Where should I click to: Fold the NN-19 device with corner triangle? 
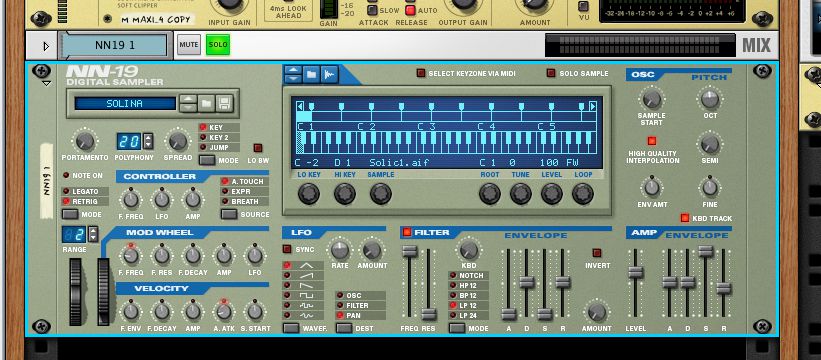point(47,83)
